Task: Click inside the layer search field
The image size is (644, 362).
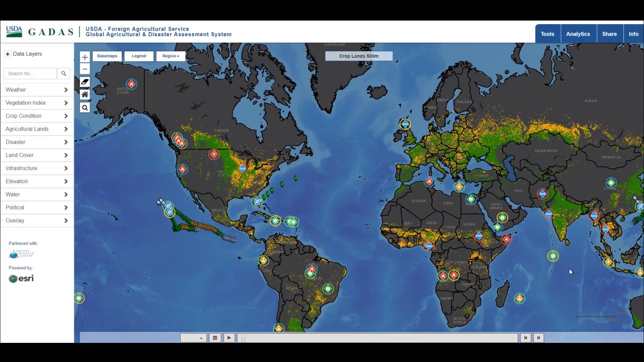Action: [30, 73]
